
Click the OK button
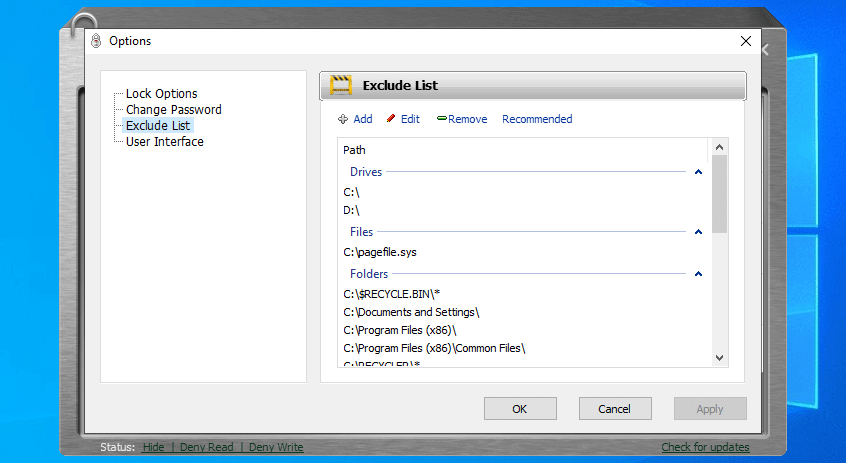[520, 409]
